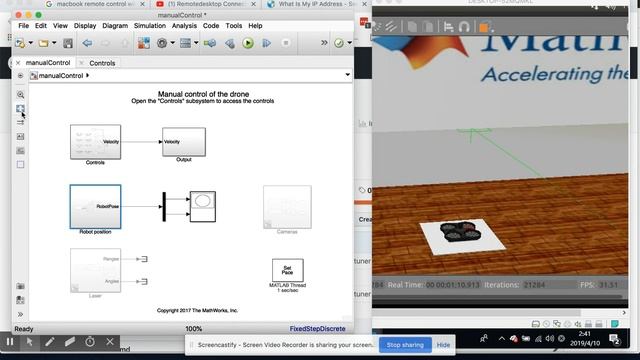The height and width of the screenshot is (360, 640).
Task: Select the Screencastify eraser tool
Action: click(70, 342)
